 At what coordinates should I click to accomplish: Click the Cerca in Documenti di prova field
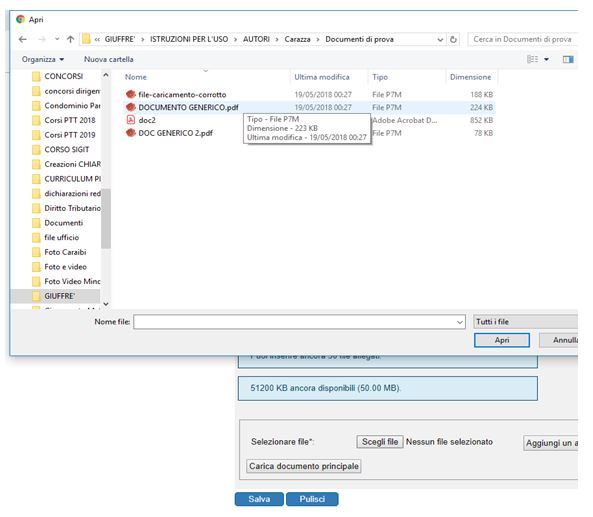pyautogui.click(x=522, y=39)
